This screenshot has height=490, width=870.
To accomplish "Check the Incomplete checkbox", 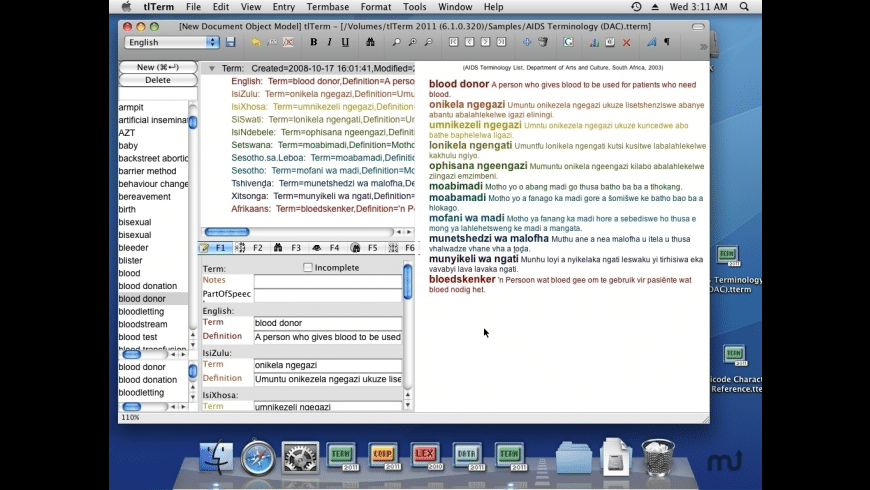I will click(308, 268).
